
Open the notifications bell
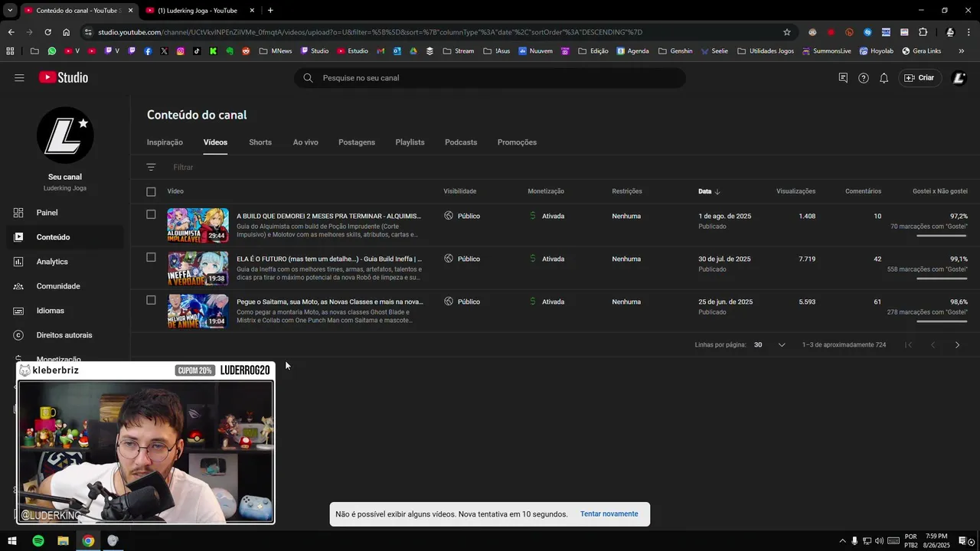[884, 78]
